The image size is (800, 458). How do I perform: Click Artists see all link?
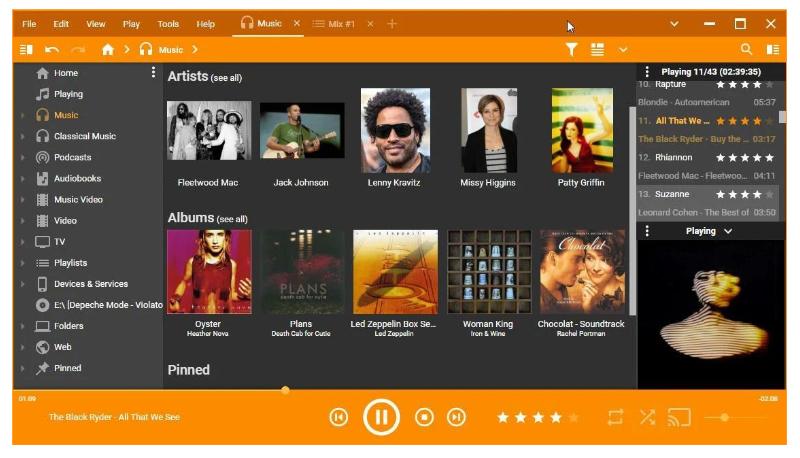(226, 78)
